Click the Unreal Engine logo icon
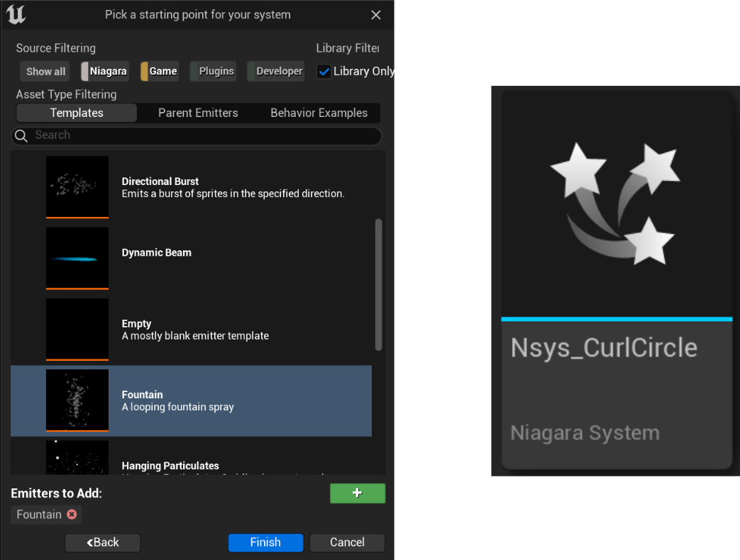 [x=16, y=14]
